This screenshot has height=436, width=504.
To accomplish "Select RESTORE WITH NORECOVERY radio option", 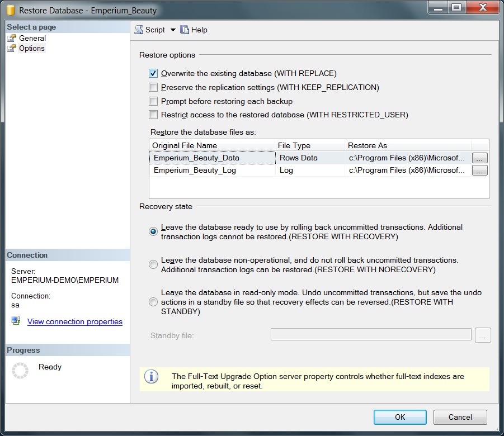I will click(153, 265).
